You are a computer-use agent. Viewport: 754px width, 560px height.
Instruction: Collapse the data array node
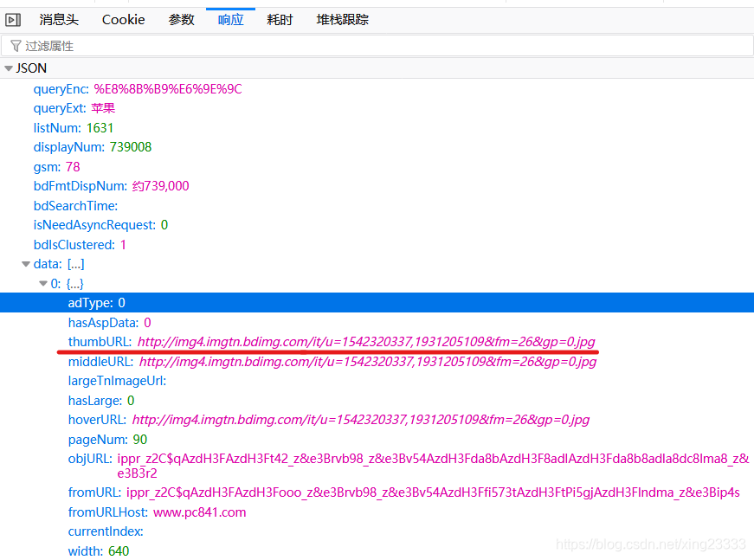click(x=26, y=264)
